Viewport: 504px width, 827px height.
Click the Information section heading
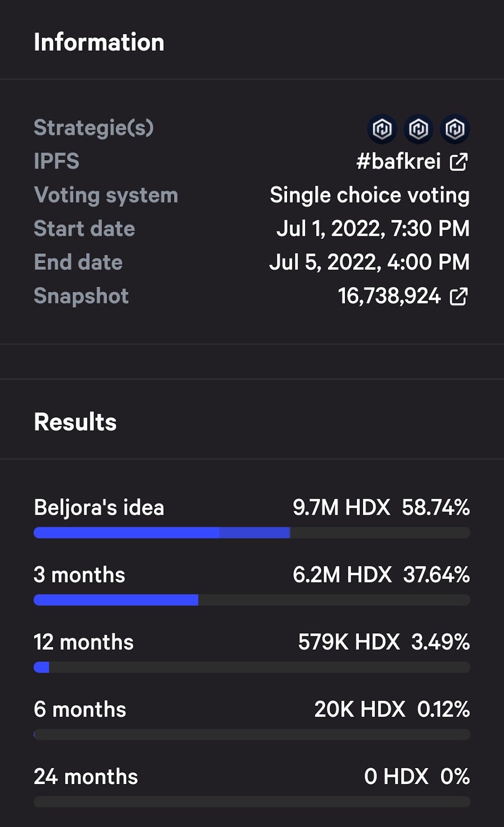99,42
